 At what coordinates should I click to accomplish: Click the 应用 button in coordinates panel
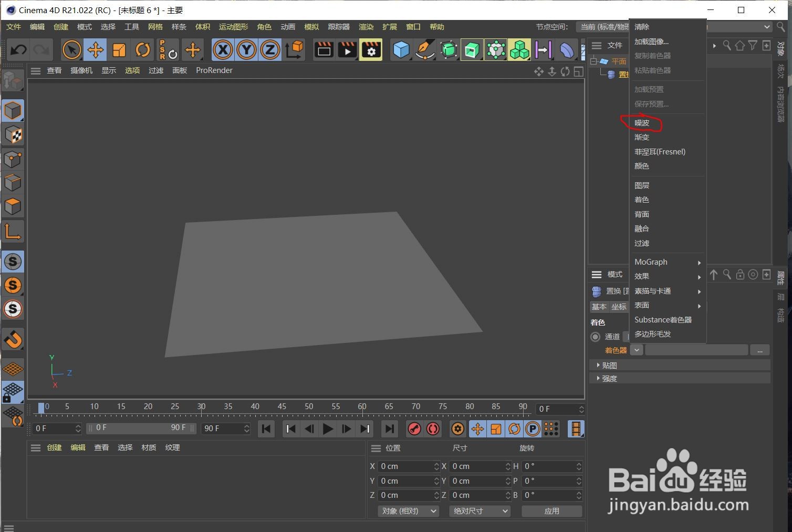coord(552,510)
